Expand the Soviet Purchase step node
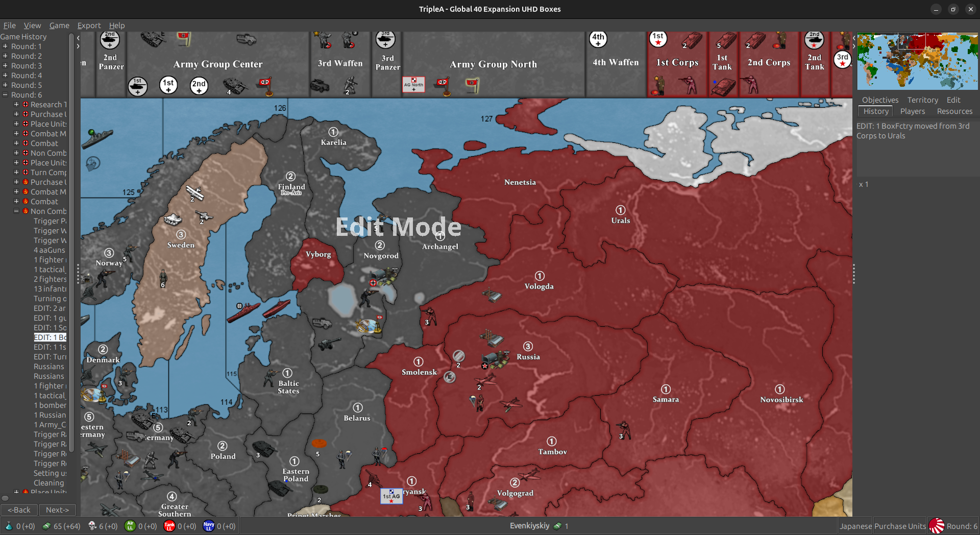980x535 pixels. point(16,182)
